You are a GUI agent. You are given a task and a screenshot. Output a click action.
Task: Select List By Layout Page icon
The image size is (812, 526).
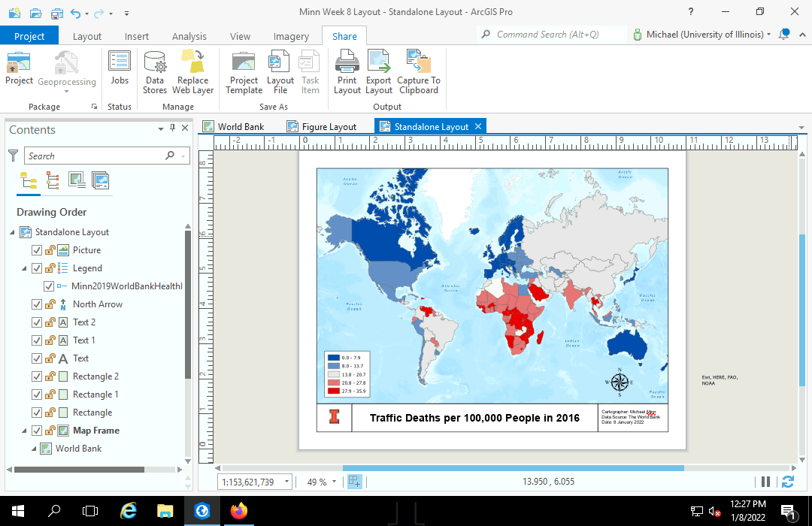101,180
